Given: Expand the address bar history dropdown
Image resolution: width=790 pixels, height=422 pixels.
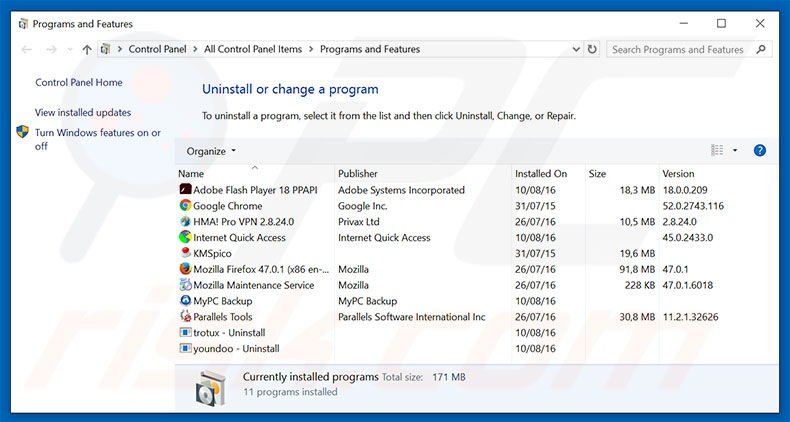Looking at the screenshot, I should (x=576, y=49).
